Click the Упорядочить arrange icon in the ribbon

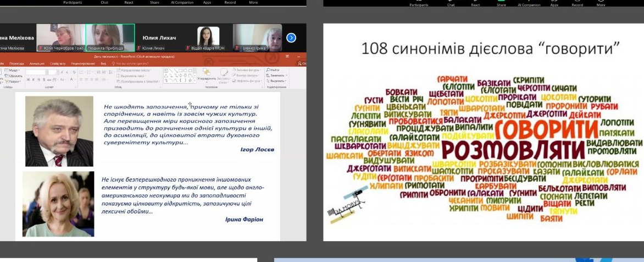click(207, 74)
